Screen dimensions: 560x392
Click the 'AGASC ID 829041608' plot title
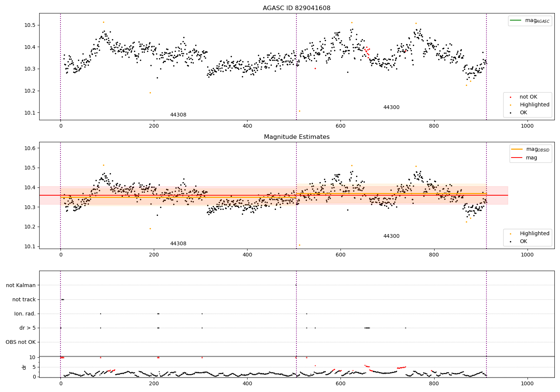click(x=296, y=8)
